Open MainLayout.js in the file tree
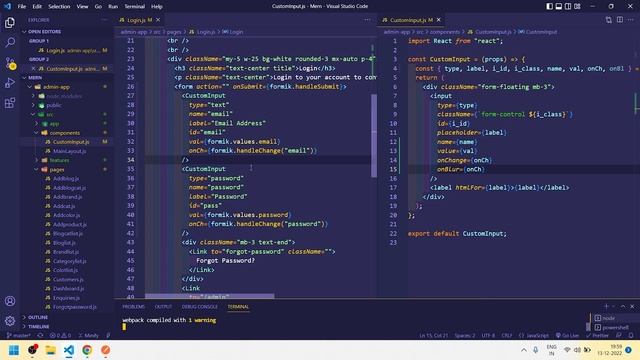Screen dimensions: 640x360 pyautogui.click(x=69, y=151)
